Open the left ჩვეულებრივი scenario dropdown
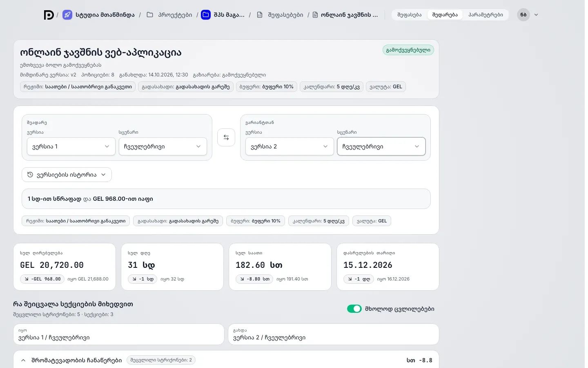 163,146
